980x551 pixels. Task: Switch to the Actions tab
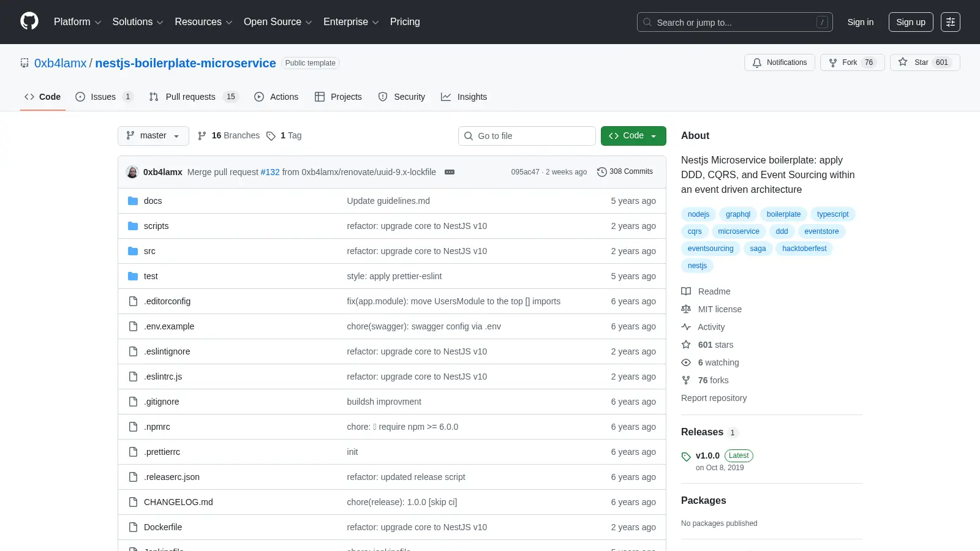[276, 97]
